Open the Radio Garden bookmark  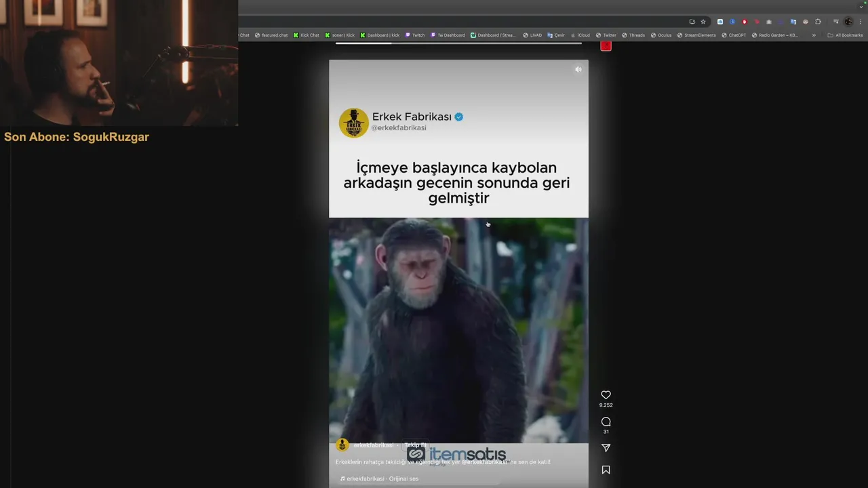[775, 35]
